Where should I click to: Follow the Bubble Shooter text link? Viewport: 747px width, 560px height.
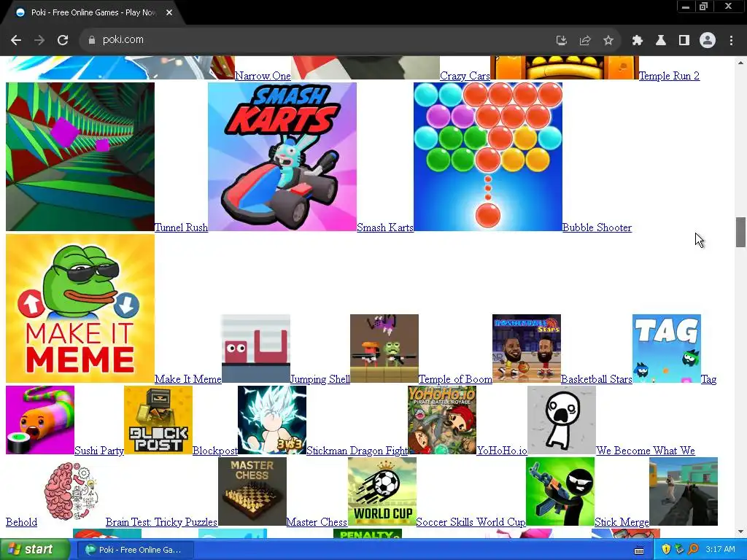pos(597,227)
